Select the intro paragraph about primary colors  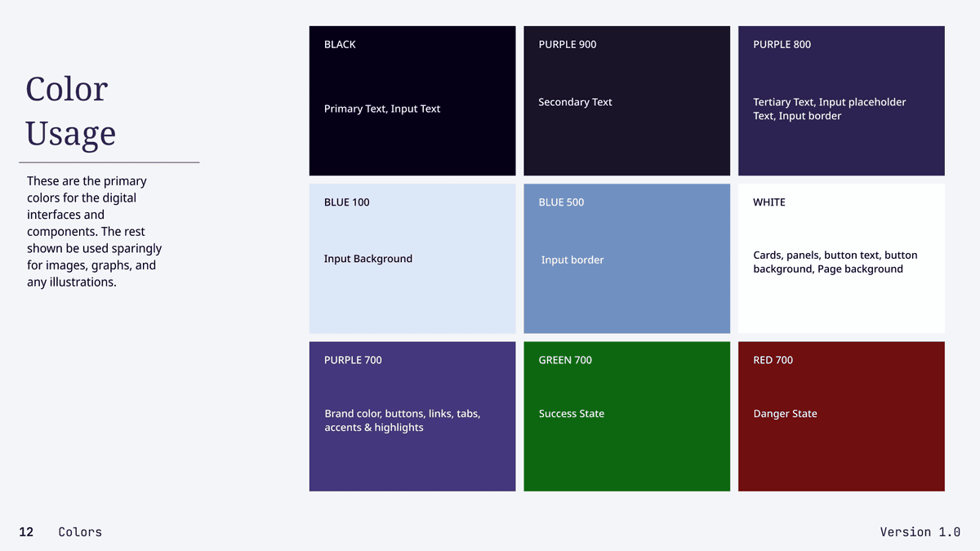pos(94,232)
